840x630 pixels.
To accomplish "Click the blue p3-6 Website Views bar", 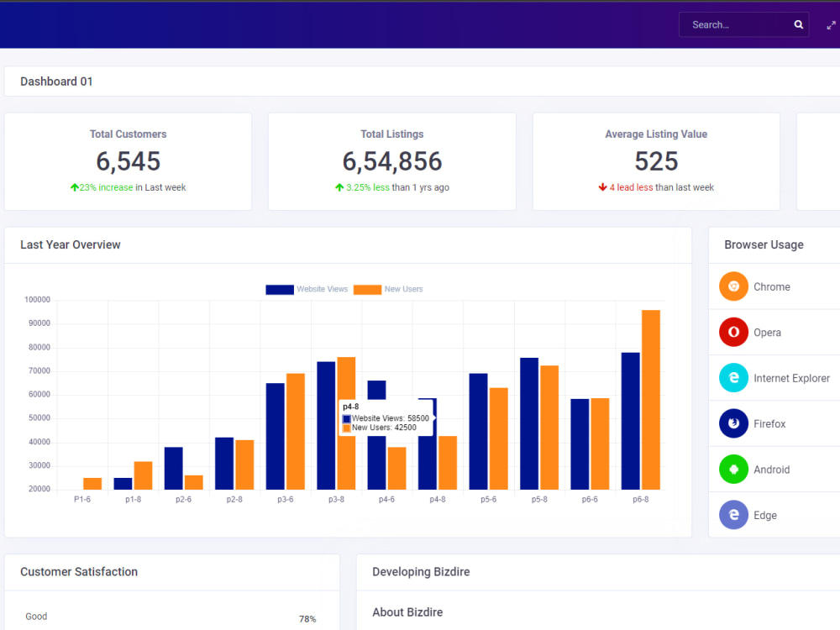I will (x=276, y=436).
